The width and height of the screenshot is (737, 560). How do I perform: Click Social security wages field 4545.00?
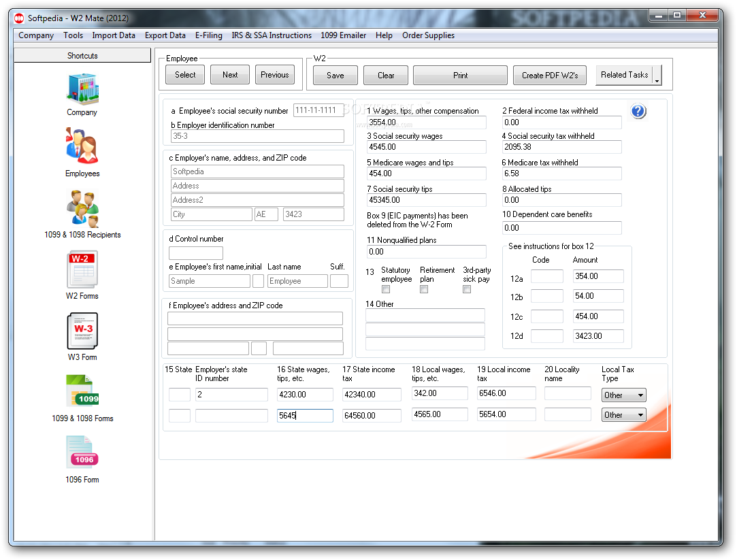tap(426, 147)
